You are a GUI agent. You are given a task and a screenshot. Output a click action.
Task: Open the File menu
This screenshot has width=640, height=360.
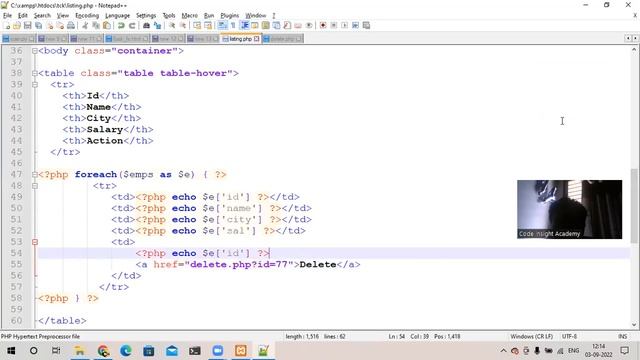coord(7,16)
